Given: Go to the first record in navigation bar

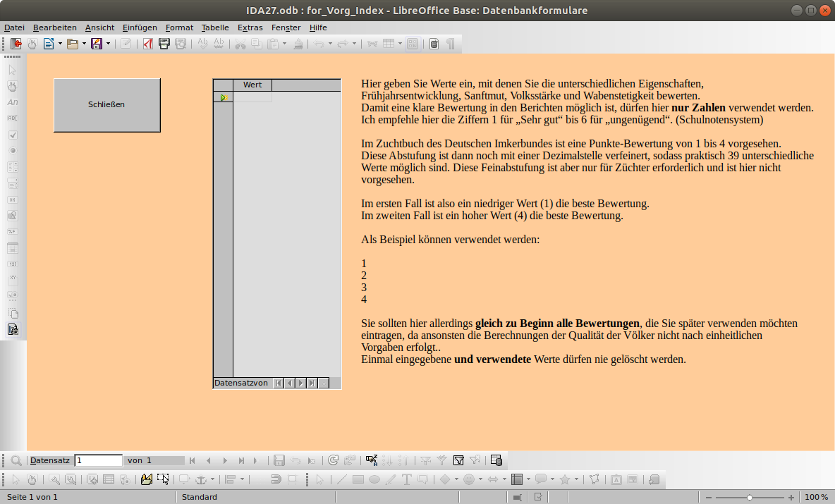Looking at the screenshot, I should (x=193, y=460).
